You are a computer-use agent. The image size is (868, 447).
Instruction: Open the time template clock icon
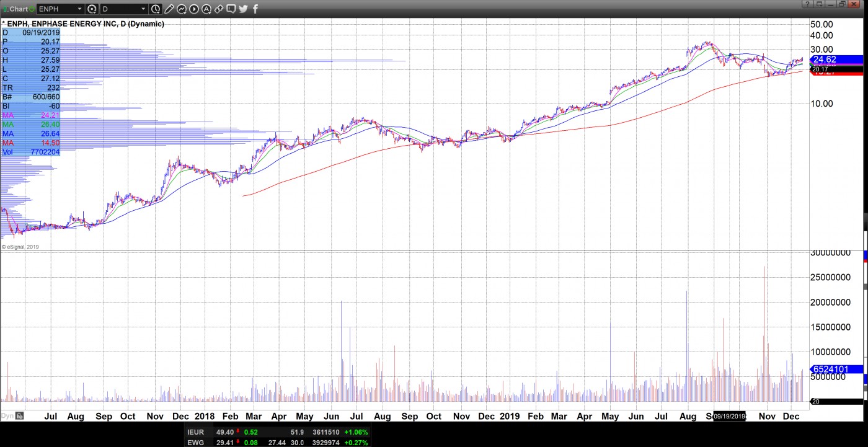point(156,9)
